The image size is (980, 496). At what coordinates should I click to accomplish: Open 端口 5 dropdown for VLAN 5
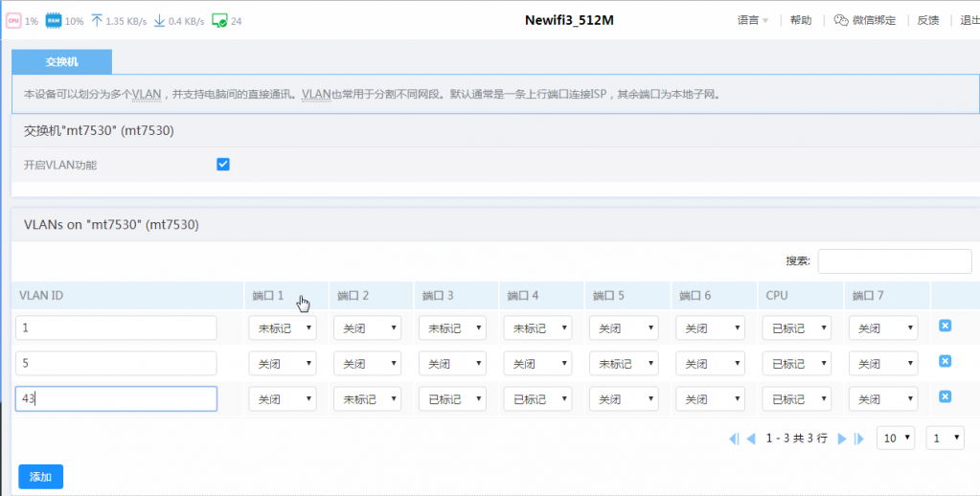pyautogui.click(x=624, y=363)
